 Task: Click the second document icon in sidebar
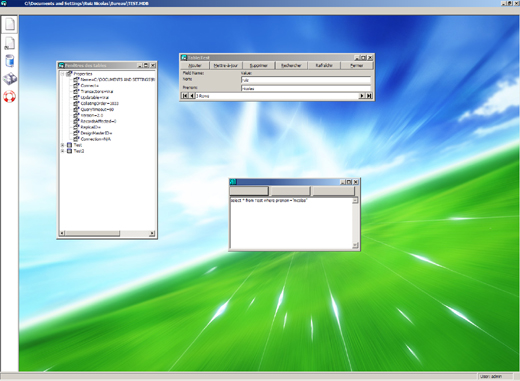(9, 43)
